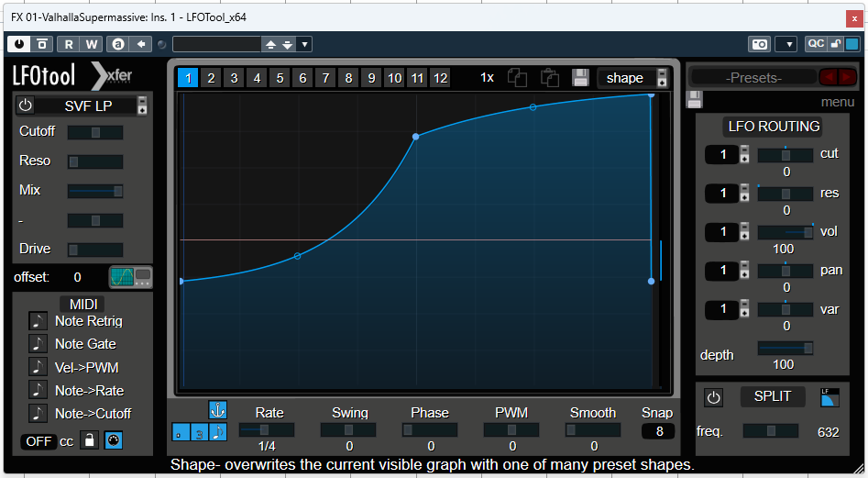The width and height of the screenshot is (868, 478).
Task: Save the LFO shape with floppy icon
Action: pyautogui.click(x=580, y=78)
